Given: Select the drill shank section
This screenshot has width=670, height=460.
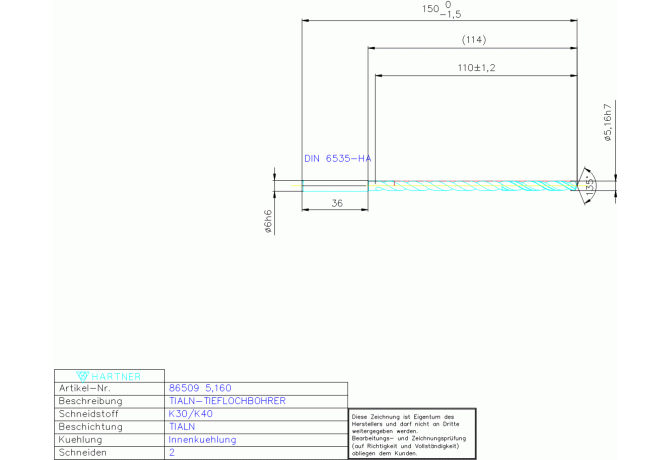Looking at the screenshot, I should pyautogui.click(x=335, y=184).
